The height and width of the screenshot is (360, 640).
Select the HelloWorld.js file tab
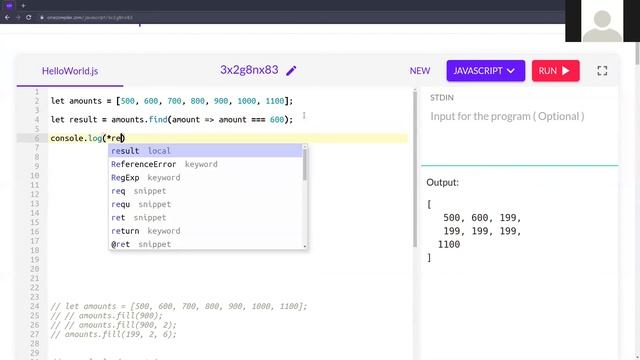point(70,71)
